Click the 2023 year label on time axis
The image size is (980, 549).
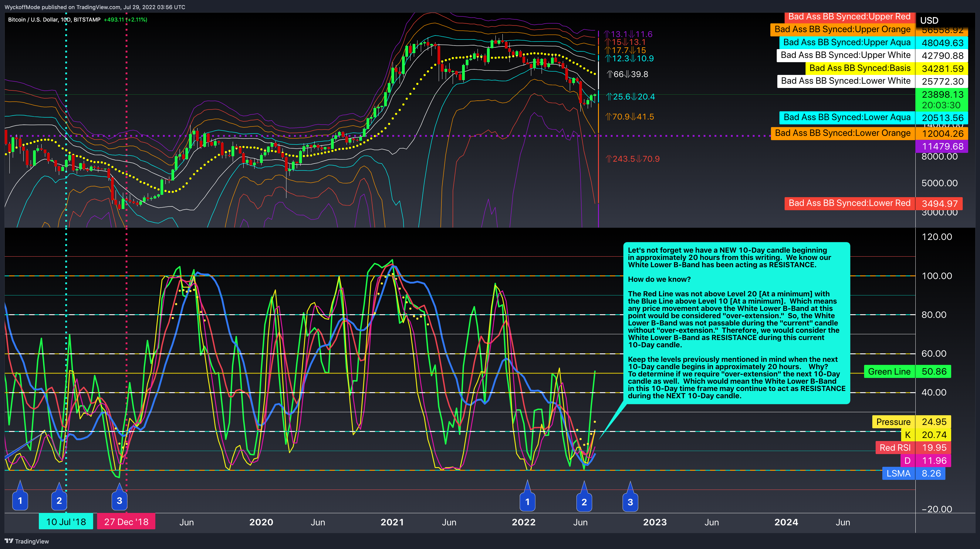click(x=655, y=522)
